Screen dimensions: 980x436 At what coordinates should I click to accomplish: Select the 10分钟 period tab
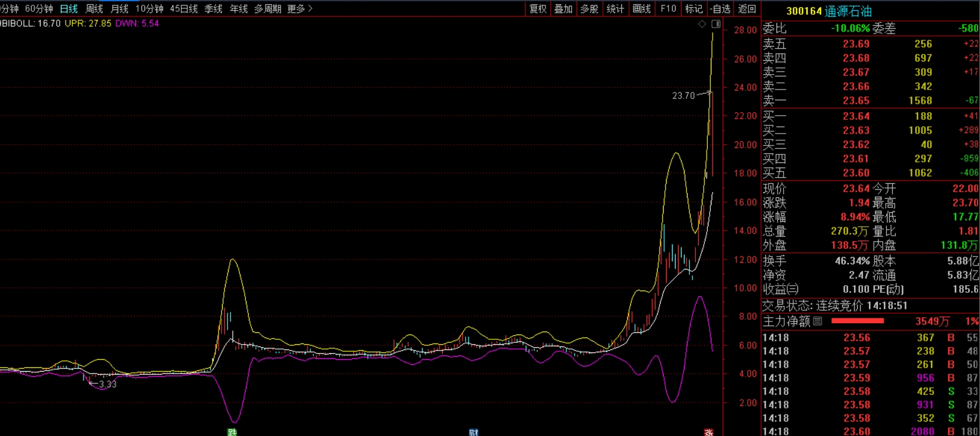coord(149,8)
